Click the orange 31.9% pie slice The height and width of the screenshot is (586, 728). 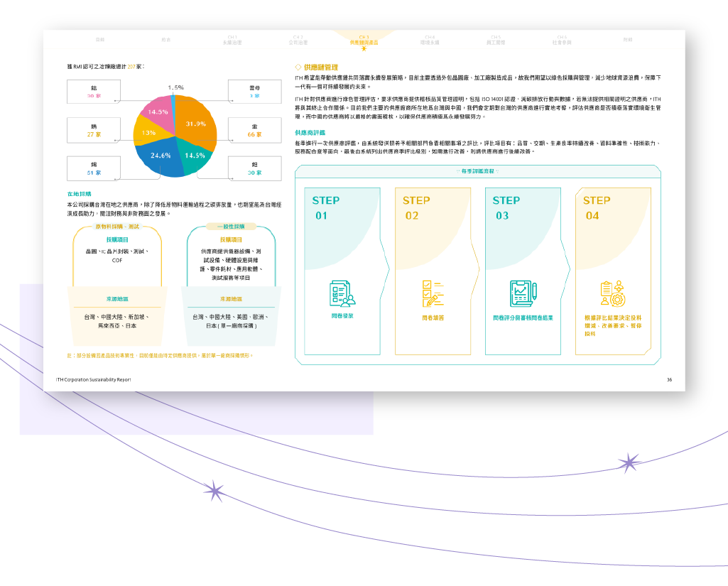coord(195,124)
